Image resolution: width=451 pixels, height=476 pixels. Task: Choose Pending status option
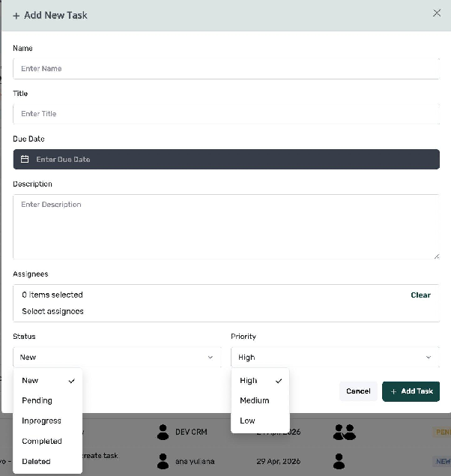(x=48, y=401)
